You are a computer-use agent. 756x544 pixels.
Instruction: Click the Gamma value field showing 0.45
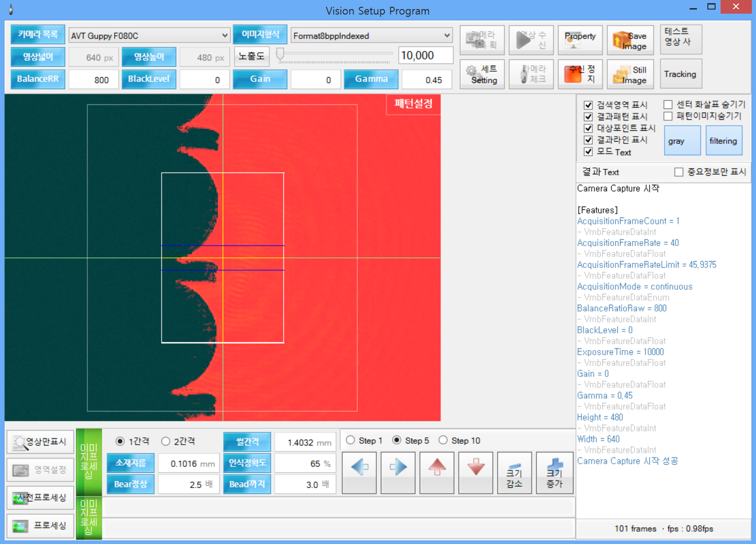[x=427, y=80]
